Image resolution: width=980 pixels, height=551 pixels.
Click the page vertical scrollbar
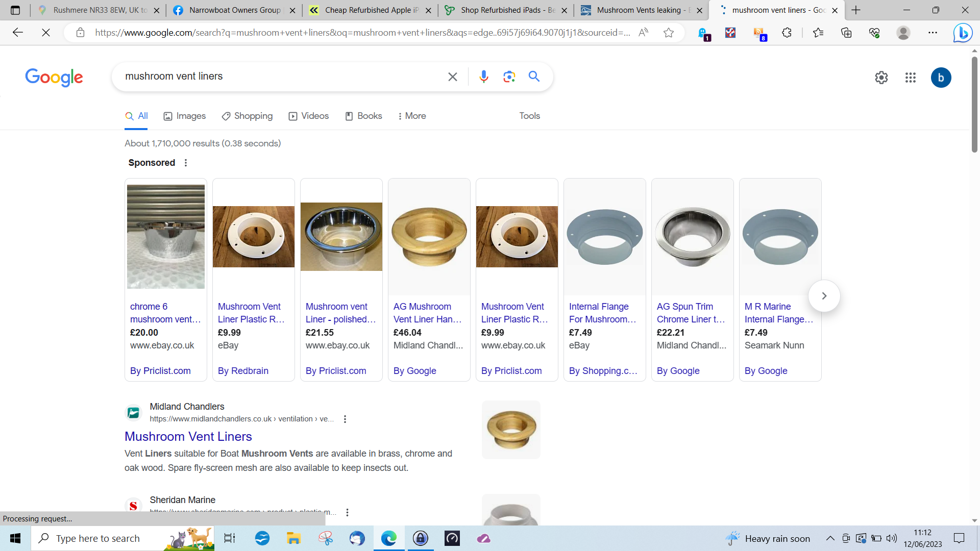974,105
